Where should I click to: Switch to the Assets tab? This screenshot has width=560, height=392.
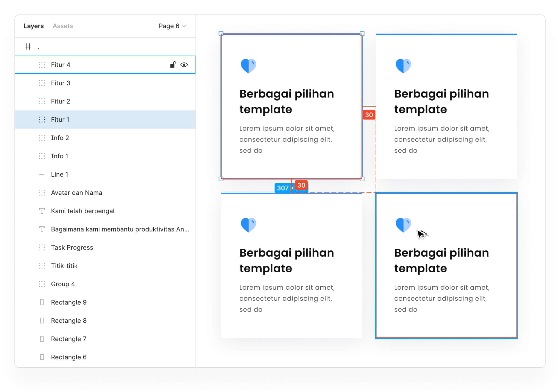63,26
